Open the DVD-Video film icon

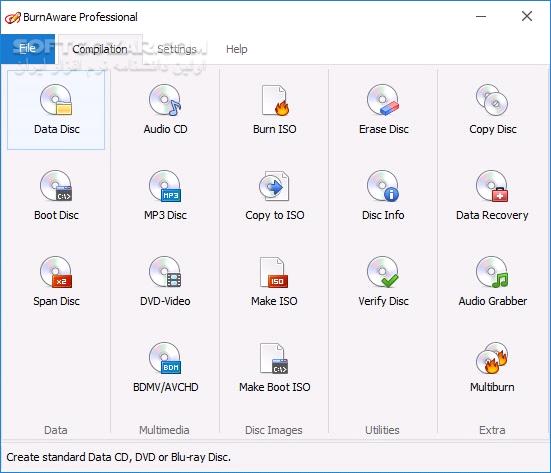165,272
